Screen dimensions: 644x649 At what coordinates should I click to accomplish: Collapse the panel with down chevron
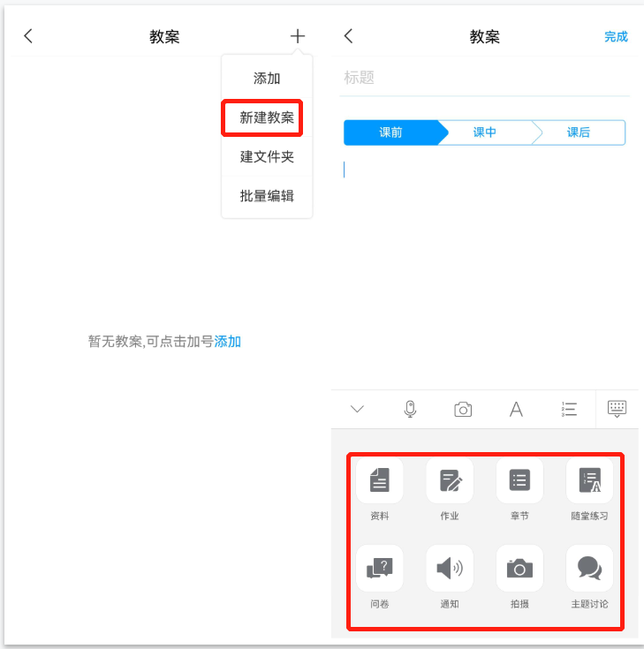[x=357, y=409]
